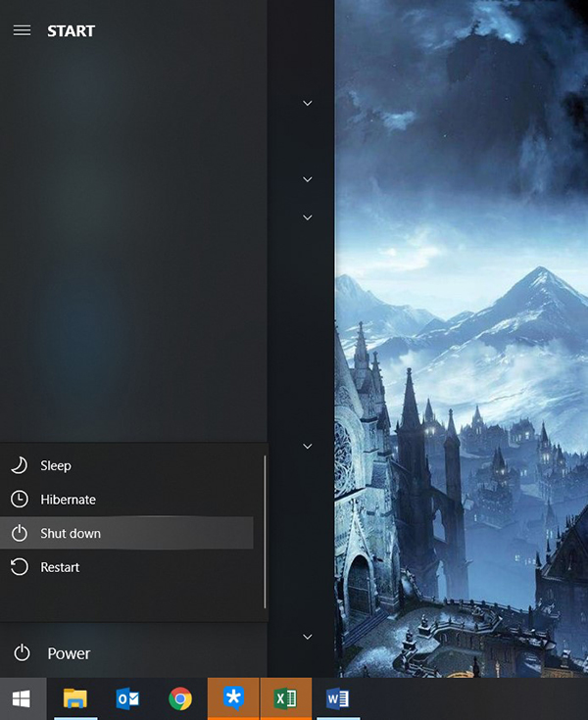Click the clock icon beside Hibernate
The image size is (588, 720).
coord(20,500)
